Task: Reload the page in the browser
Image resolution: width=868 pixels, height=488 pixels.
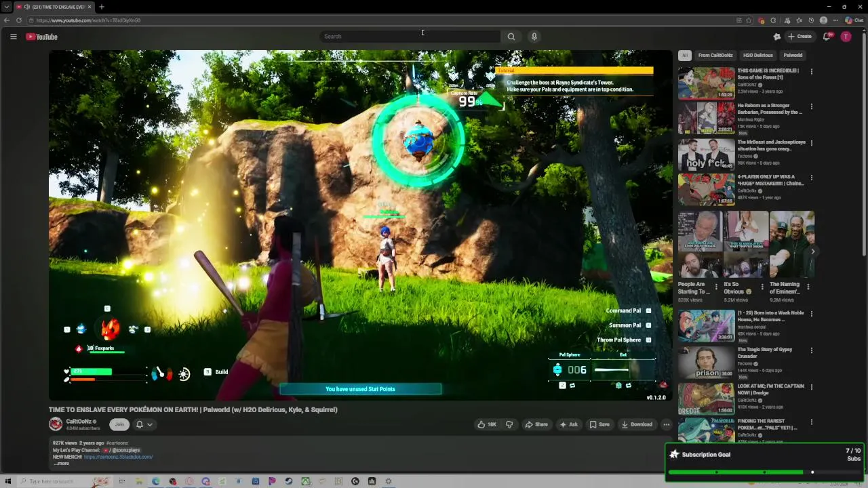Action: 19,20
